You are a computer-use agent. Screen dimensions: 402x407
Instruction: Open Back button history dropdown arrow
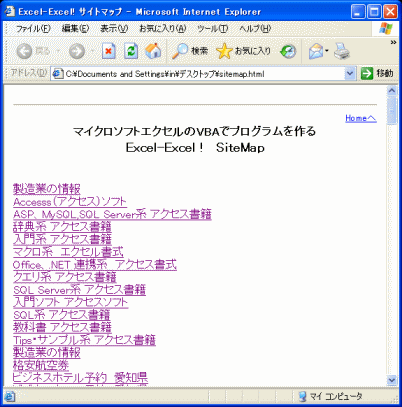pyautogui.click(x=58, y=51)
